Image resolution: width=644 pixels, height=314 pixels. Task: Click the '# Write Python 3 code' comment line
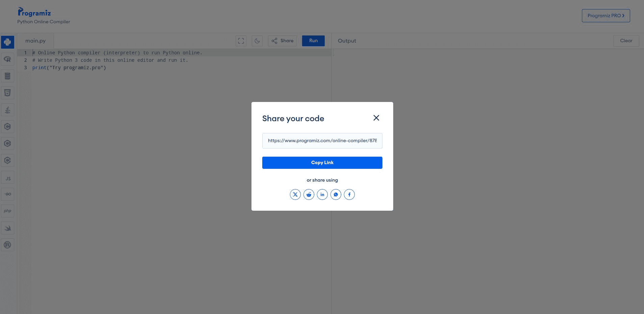pyautogui.click(x=110, y=60)
